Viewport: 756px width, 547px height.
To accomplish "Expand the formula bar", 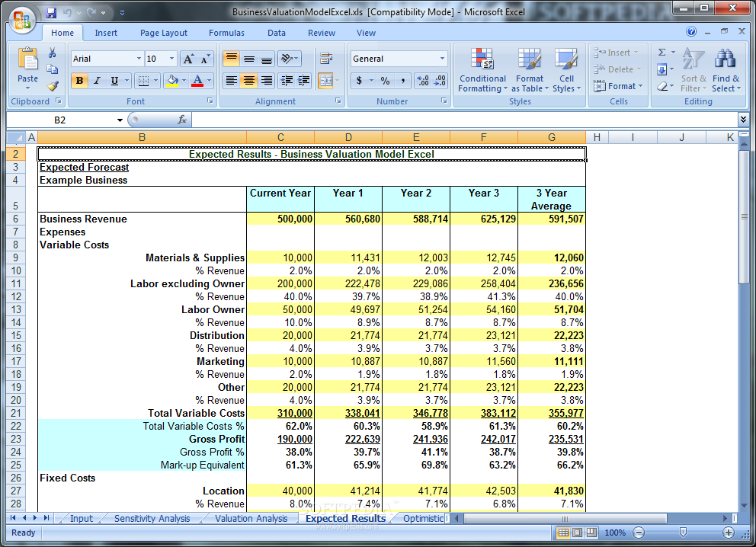I will [743, 119].
